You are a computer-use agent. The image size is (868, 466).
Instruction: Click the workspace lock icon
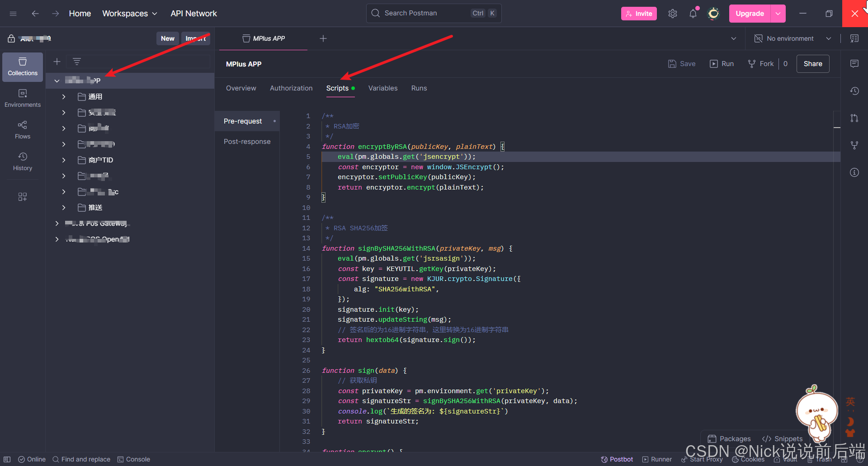(x=11, y=38)
